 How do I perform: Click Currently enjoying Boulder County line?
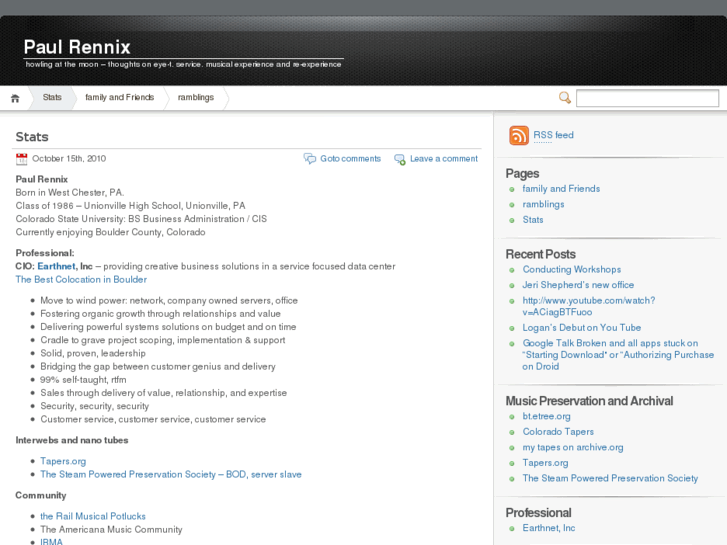pos(110,232)
